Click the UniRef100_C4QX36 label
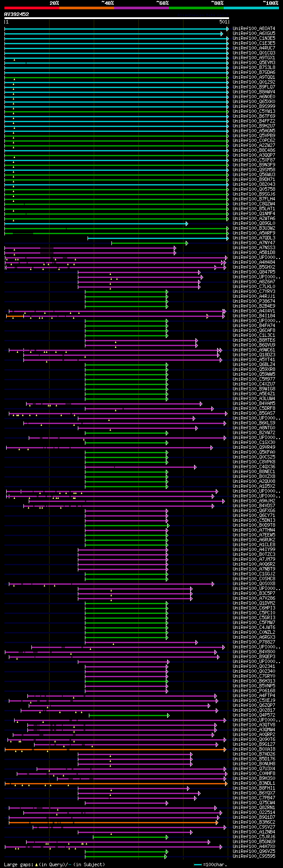The width and height of the screenshot is (283, 868). click(254, 467)
